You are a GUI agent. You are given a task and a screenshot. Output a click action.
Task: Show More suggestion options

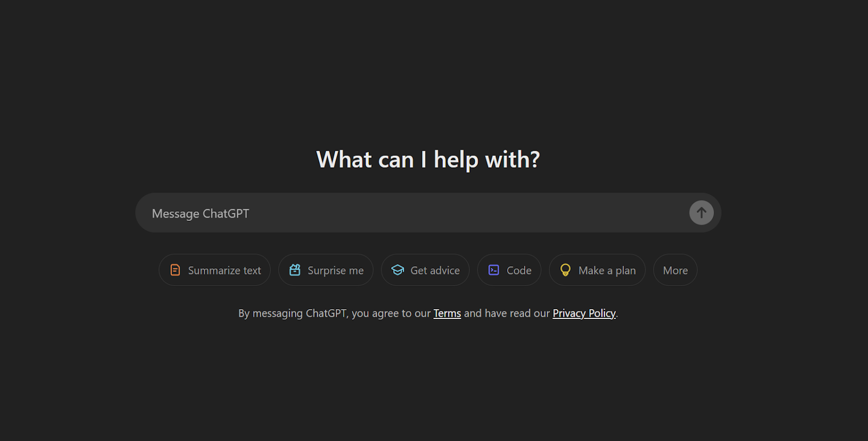point(675,270)
